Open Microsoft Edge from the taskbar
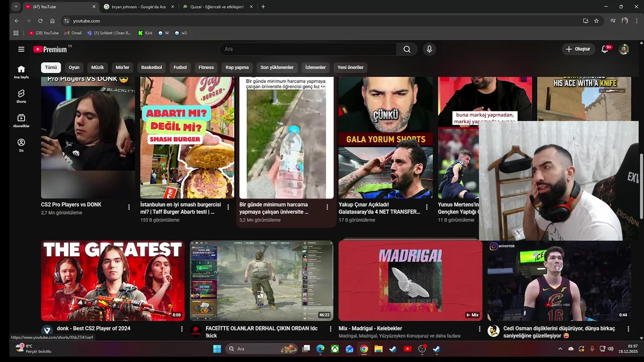Viewport: 644px width, 362px height. [320, 349]
